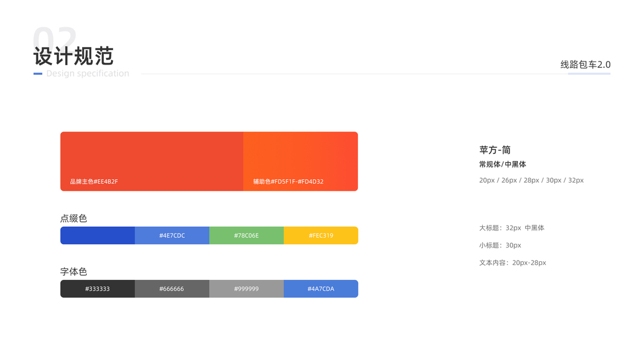Click the 苹方-简 font name
The image size is (644, 362).
click(495, 150)
